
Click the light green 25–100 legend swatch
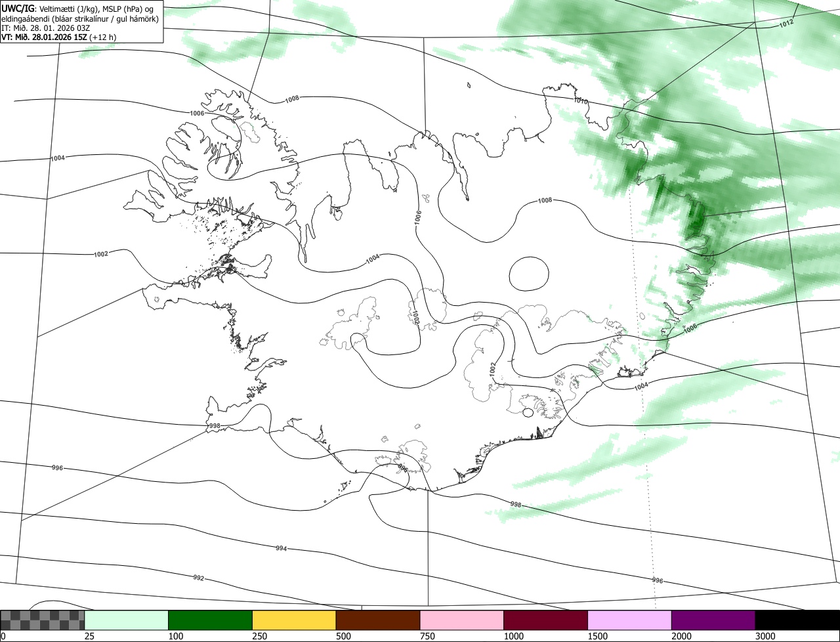tap(127, 620)
